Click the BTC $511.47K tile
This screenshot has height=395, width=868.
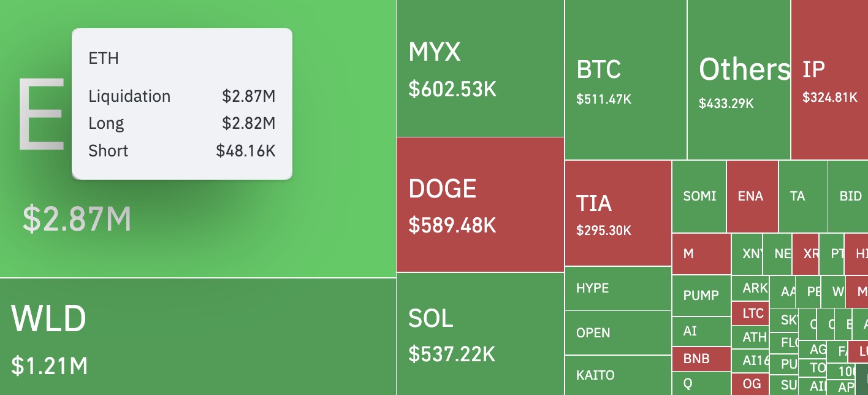(625, 80)
